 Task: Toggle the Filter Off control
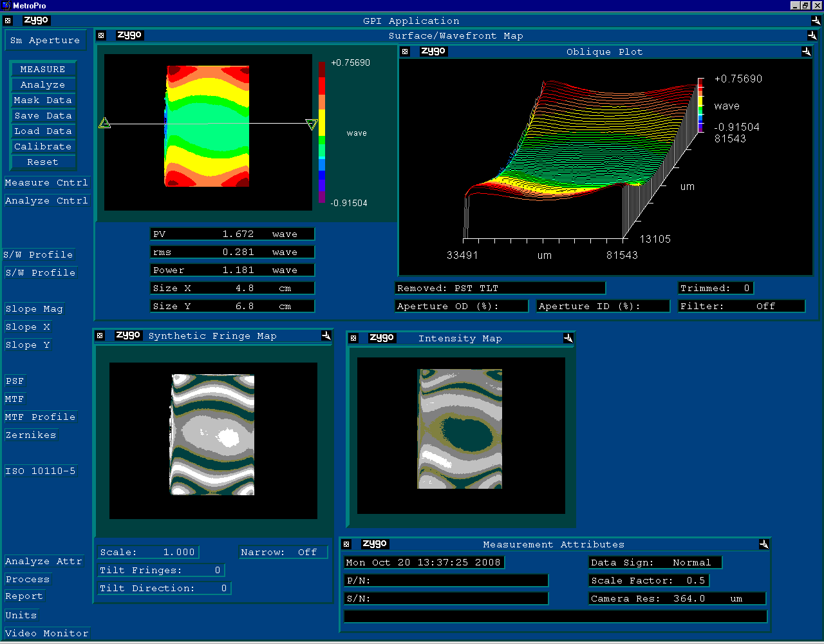pyautogui.click(x=742, y=306)
